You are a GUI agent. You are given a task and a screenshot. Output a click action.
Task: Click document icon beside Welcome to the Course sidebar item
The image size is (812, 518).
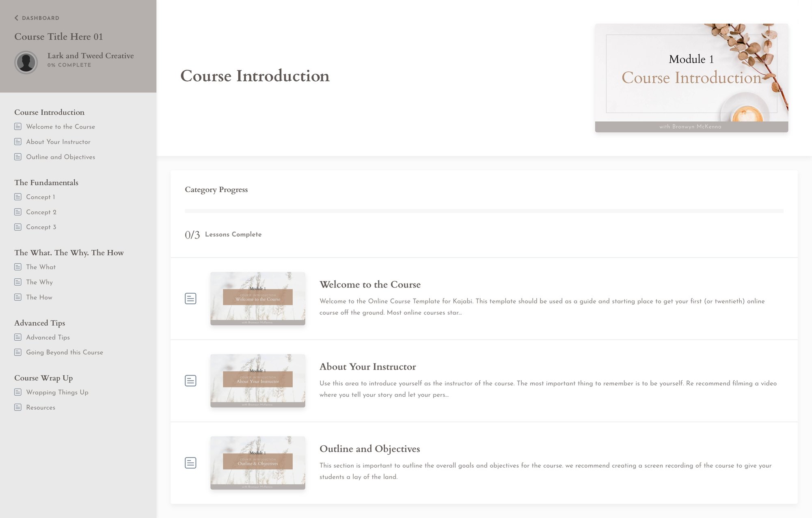pyautogui.click(x=18, y=127)
